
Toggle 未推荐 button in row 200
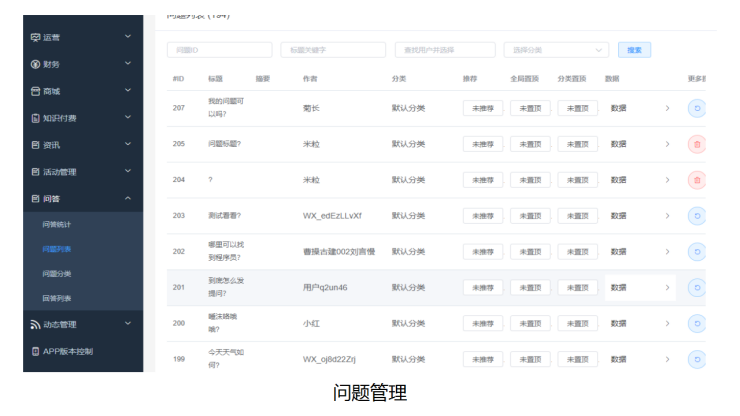tap(483, 323)
